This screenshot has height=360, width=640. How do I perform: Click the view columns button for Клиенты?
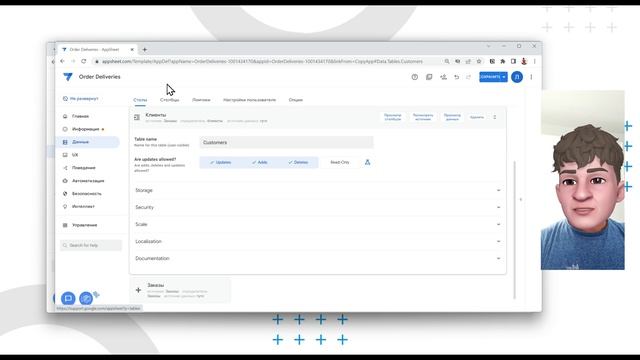393,118
